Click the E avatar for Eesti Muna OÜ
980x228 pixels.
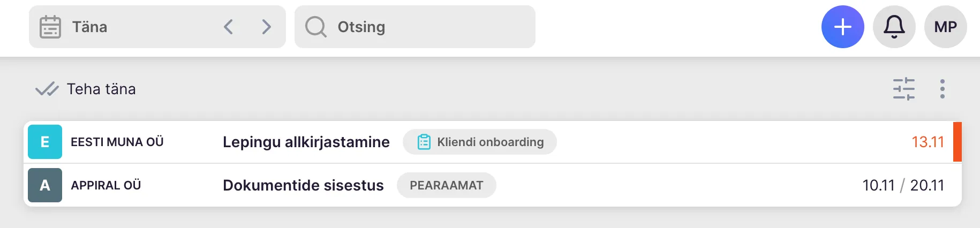click(x=45, y=142)
